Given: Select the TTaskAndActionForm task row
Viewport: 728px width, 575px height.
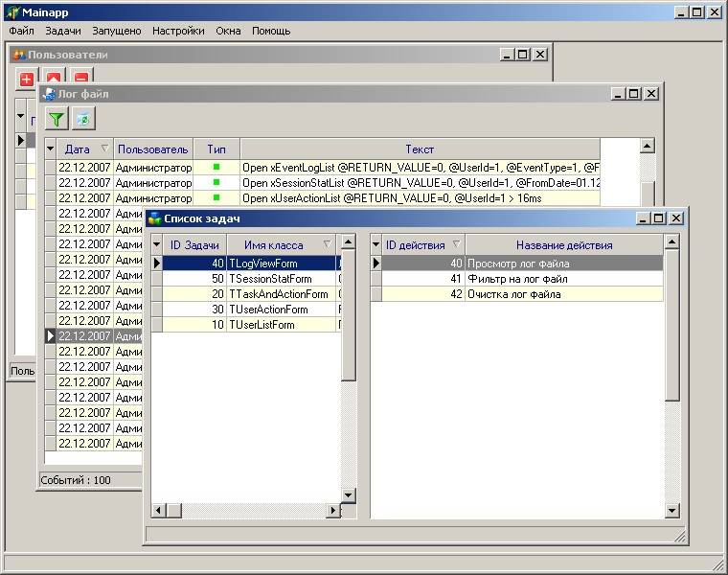Looking at the screenshot, I should 246,294.
